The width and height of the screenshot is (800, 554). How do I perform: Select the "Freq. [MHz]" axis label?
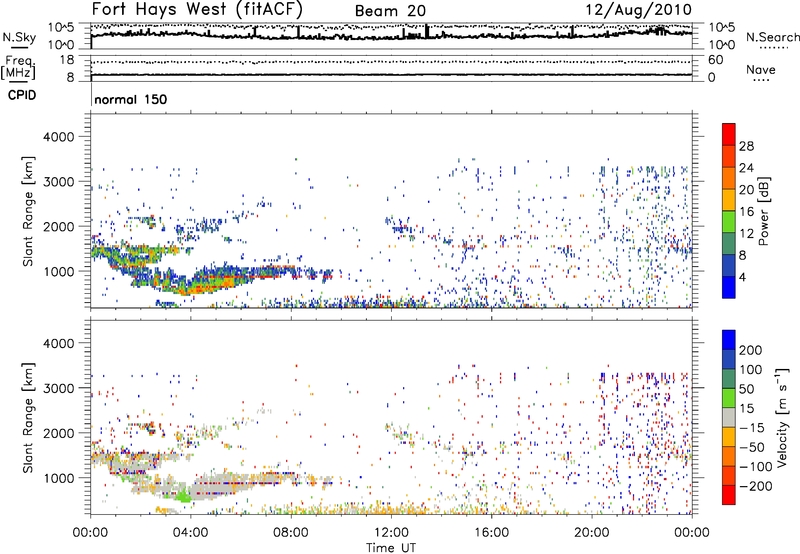click(x=20, y=68)
